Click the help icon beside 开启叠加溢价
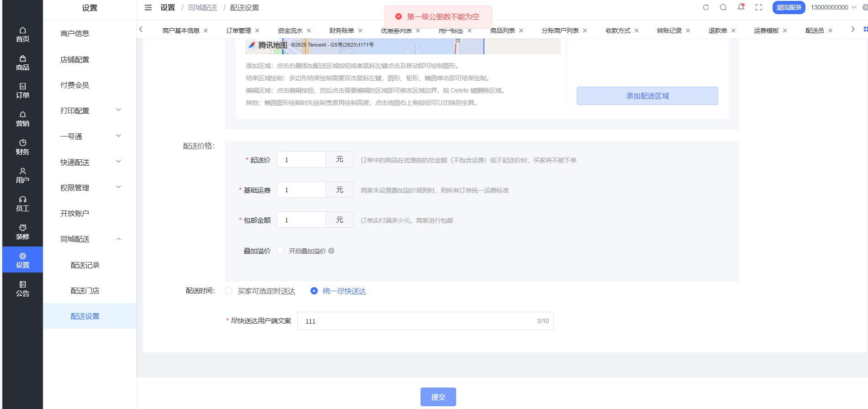The height and width of the screenshot is (409, 868). (331, 251)
